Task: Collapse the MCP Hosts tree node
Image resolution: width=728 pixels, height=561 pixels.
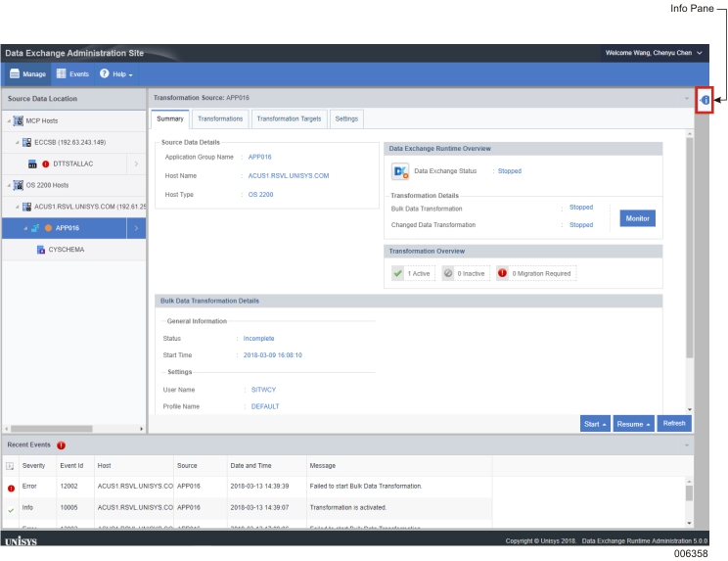Action: coord(8,120)
